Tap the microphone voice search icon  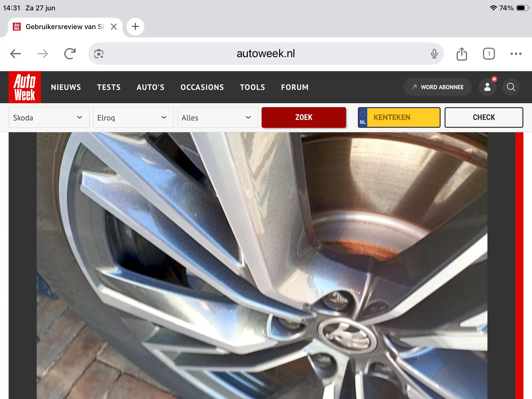click(x=434, y=54)
